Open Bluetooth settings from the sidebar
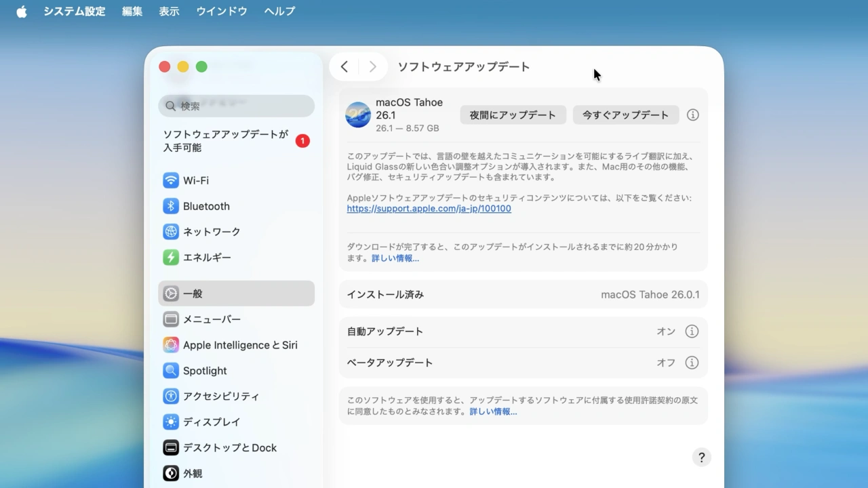 click(x=170, y=206)
